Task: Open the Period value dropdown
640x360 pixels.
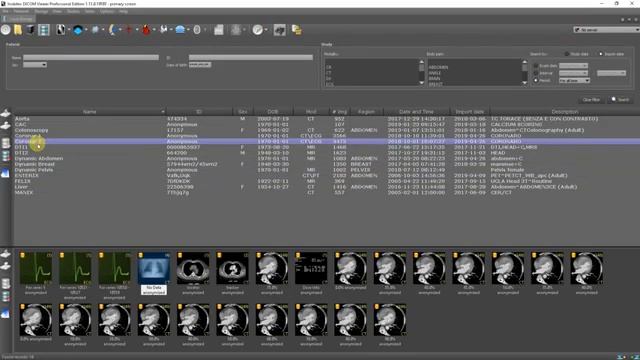Action: pos(574,80)
